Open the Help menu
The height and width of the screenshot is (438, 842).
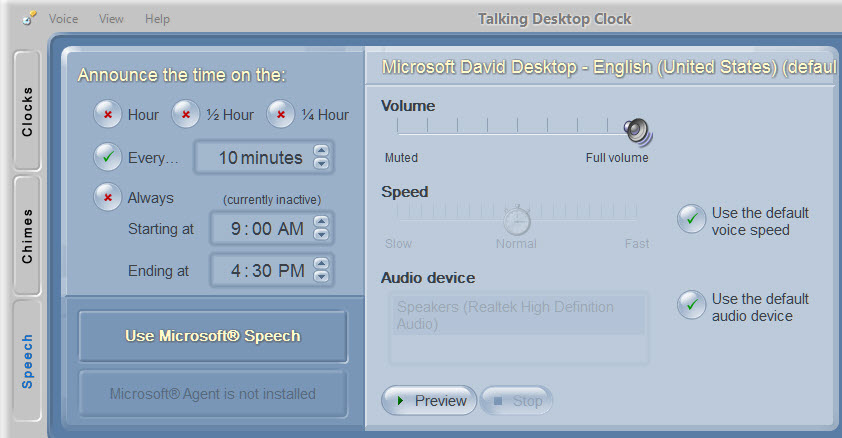(157, 19)
